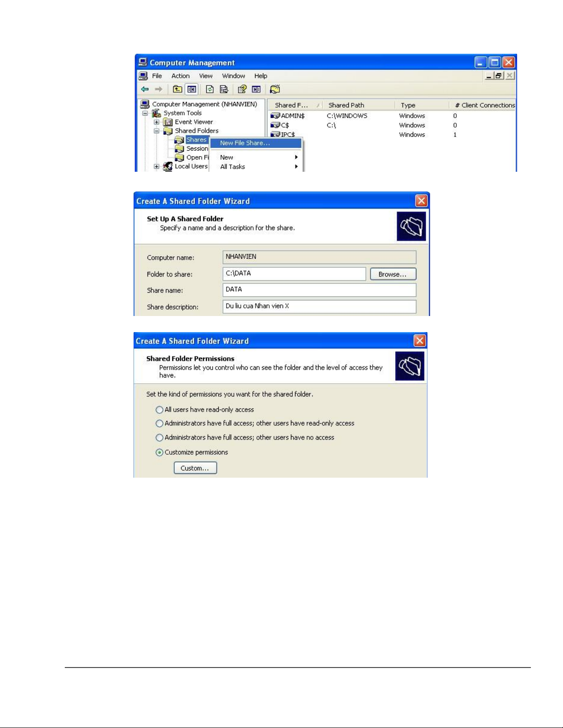Click the Back arrow toolbar icon

(x=145, y=89)
